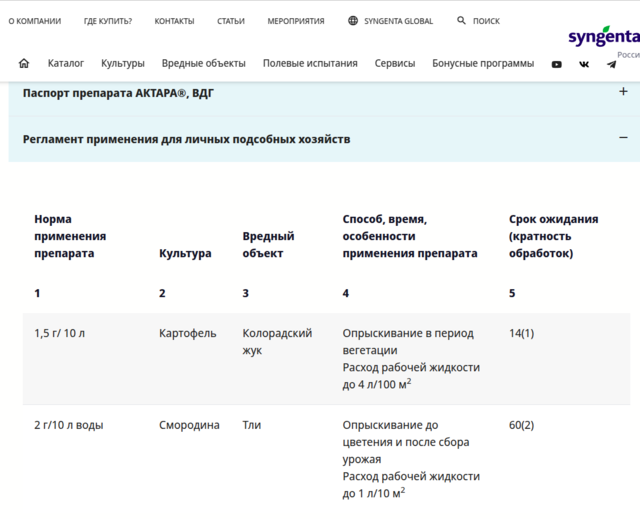Click the до 1 л/10 м² text

point(374,493)
